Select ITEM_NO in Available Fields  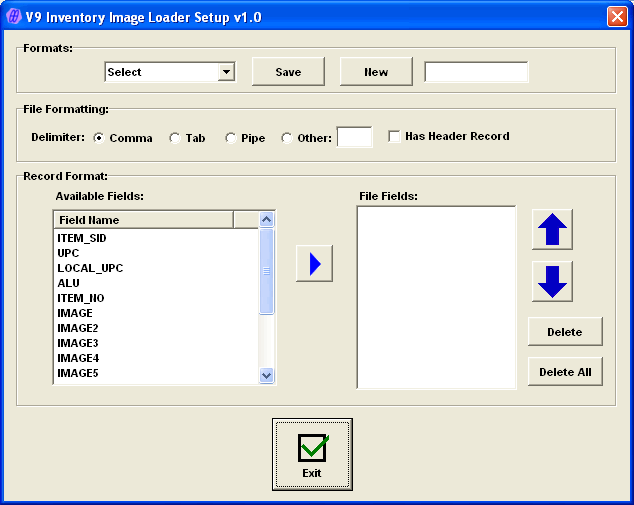156,298
